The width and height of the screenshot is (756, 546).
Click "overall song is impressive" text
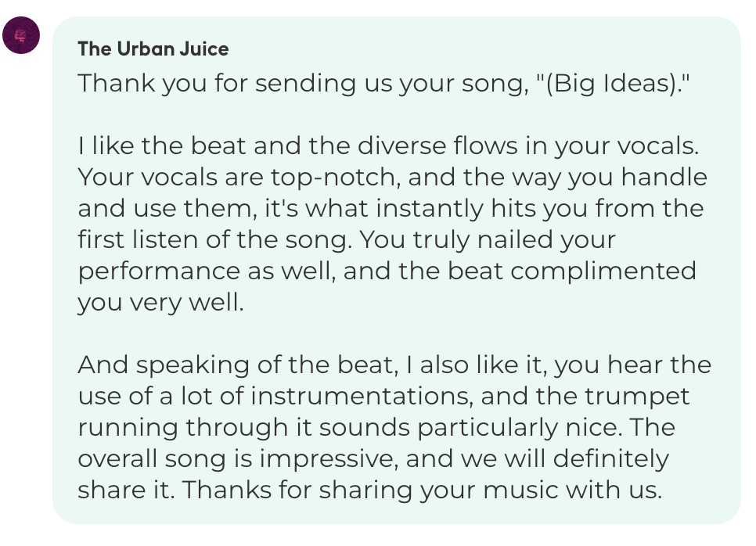pyautogui.click(x=238, y=458)
